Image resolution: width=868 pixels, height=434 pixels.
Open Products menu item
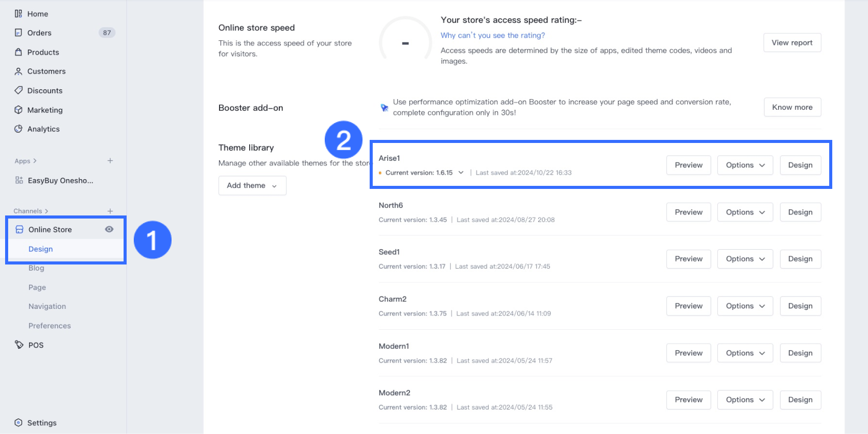43,52
